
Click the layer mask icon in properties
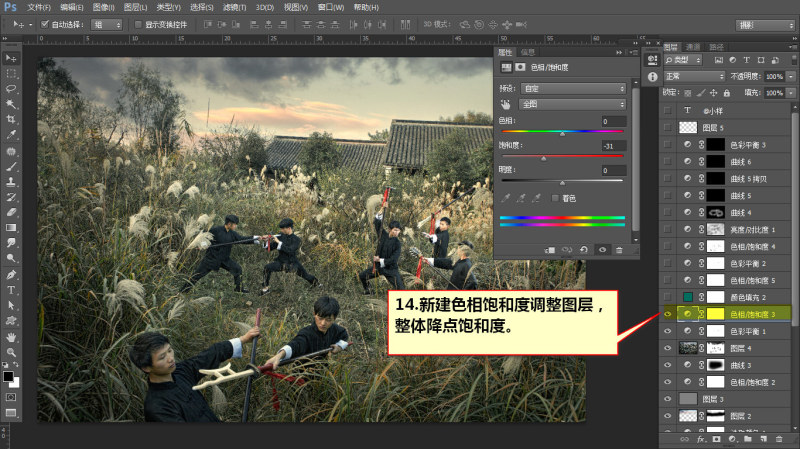pyautogui.click(x=520, y=67)
